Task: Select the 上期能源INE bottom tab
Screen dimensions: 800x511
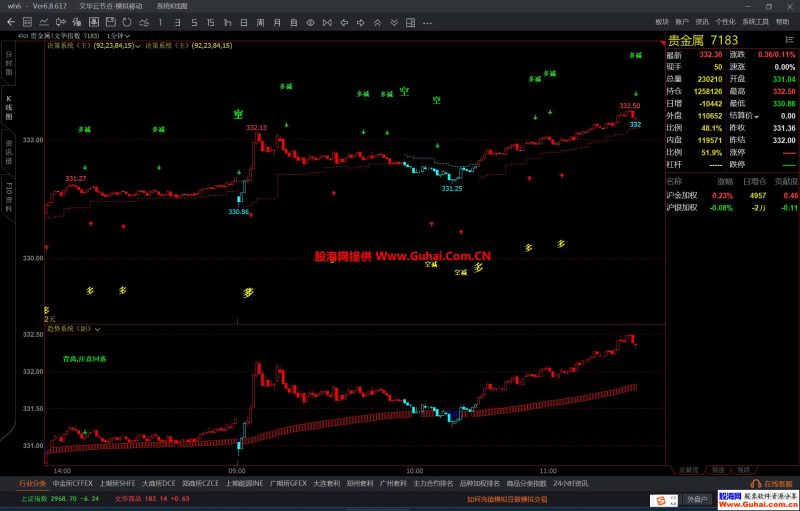Action: point(244,483)
